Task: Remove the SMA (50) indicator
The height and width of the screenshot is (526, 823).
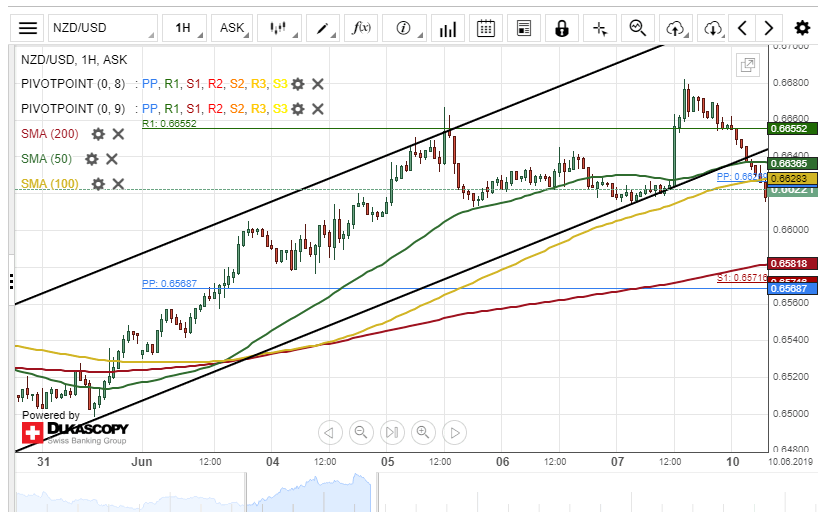Action: tap(112, 158)
